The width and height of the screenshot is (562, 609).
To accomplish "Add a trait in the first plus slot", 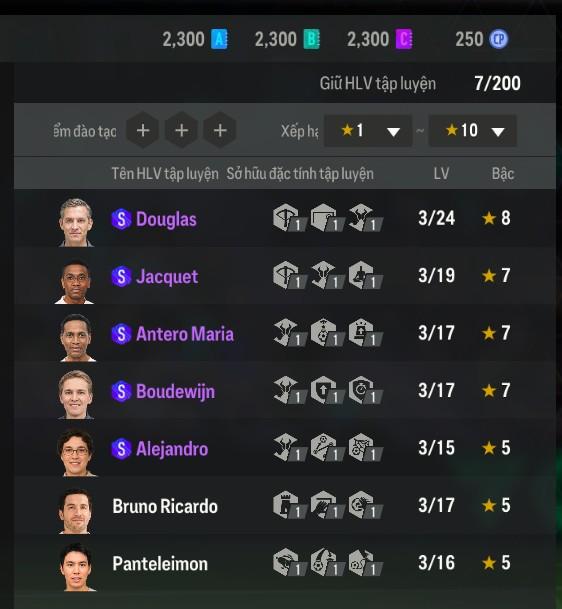I will point(143,130).
